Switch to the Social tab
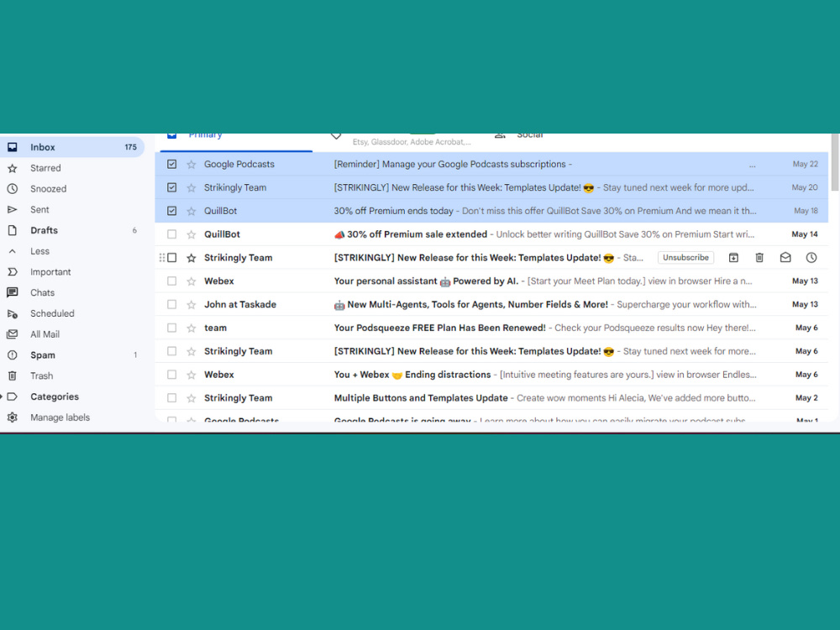 click(x=530, y=135)
